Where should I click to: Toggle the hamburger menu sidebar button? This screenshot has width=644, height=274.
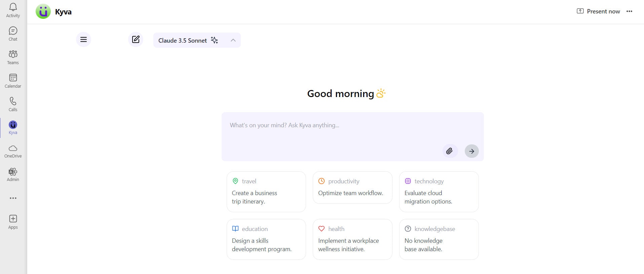point(83,40)
